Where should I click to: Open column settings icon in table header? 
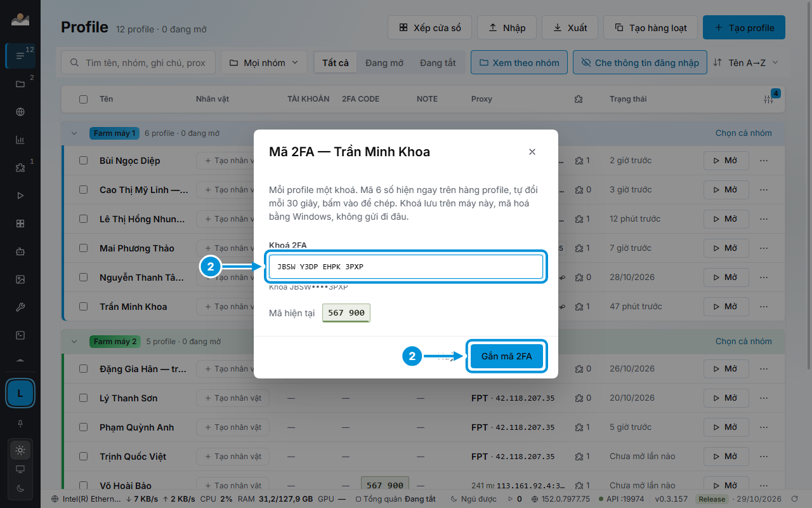(x=769, y=99)
